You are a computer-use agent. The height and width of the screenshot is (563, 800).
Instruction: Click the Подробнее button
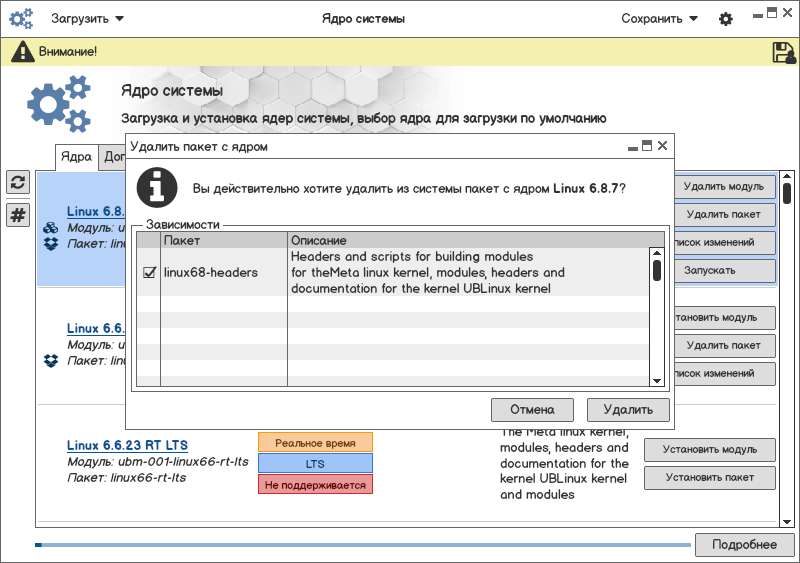coord(743,544)
